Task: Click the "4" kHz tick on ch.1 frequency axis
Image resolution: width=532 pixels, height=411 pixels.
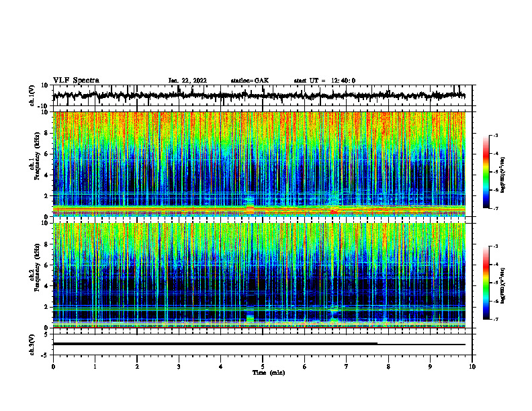Action: pos(46,175)
